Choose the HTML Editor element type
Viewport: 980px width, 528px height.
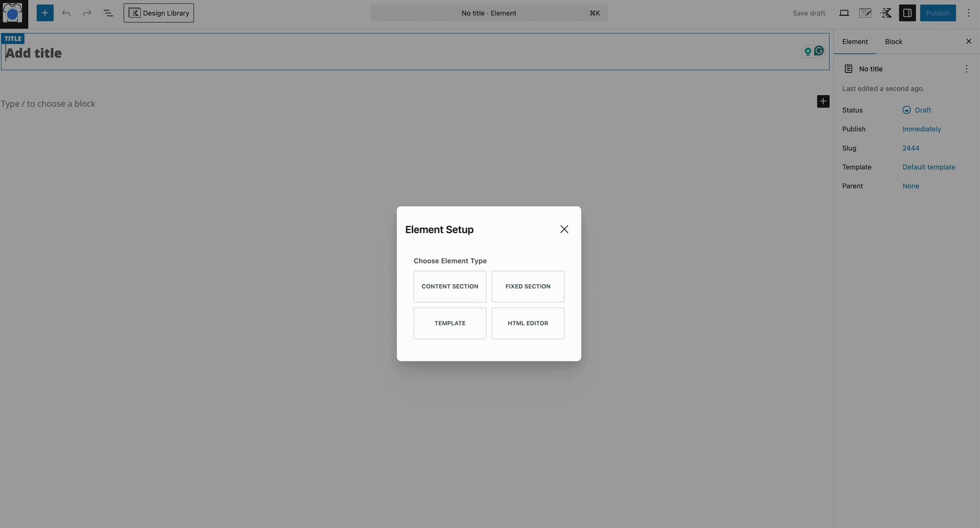tap(527, 323)
